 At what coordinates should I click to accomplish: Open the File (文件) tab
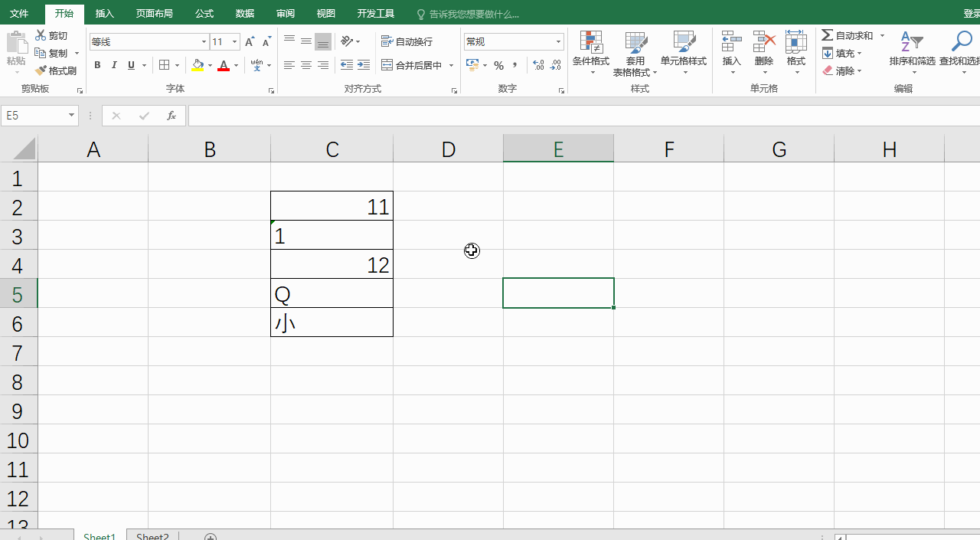tap(19, 14)
